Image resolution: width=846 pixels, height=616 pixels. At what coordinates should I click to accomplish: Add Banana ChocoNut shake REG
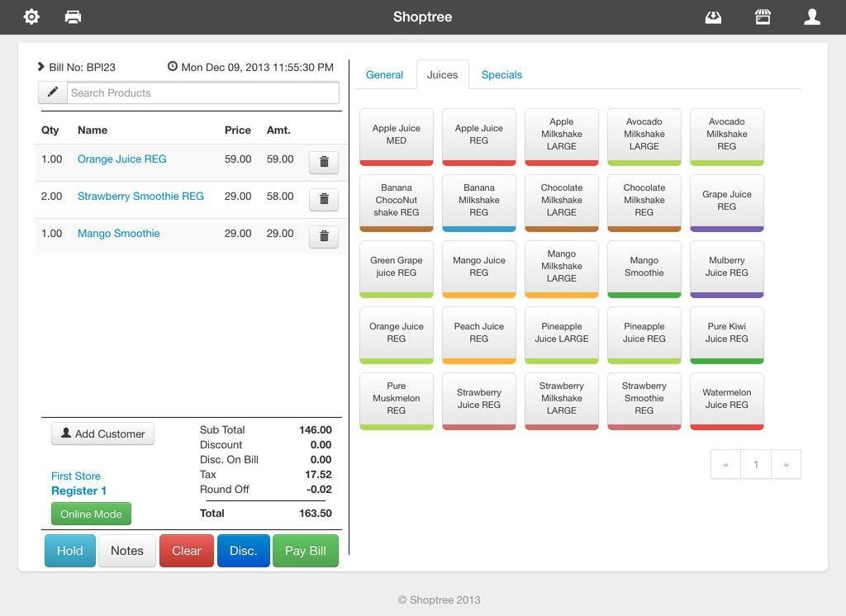[396, 203]
